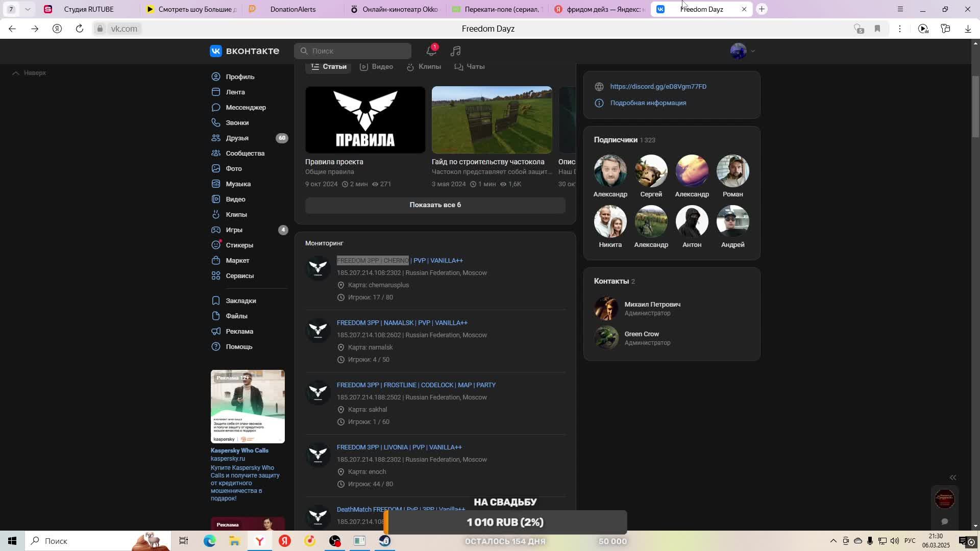Collapse the right panel with « chevron
The image size is (980, 551).
[952, 478]
